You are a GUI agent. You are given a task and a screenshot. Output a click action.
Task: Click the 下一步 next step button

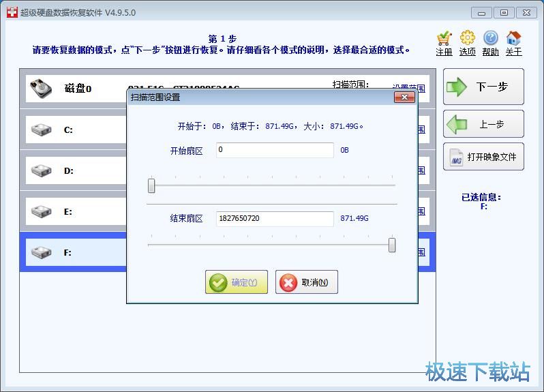click(483, 87)
